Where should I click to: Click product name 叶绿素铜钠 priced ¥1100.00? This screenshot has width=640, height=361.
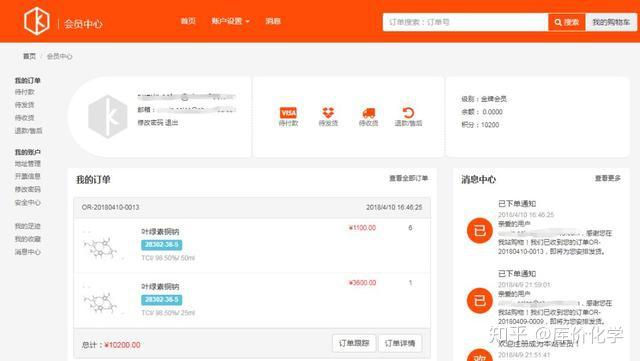coord(160,232)
